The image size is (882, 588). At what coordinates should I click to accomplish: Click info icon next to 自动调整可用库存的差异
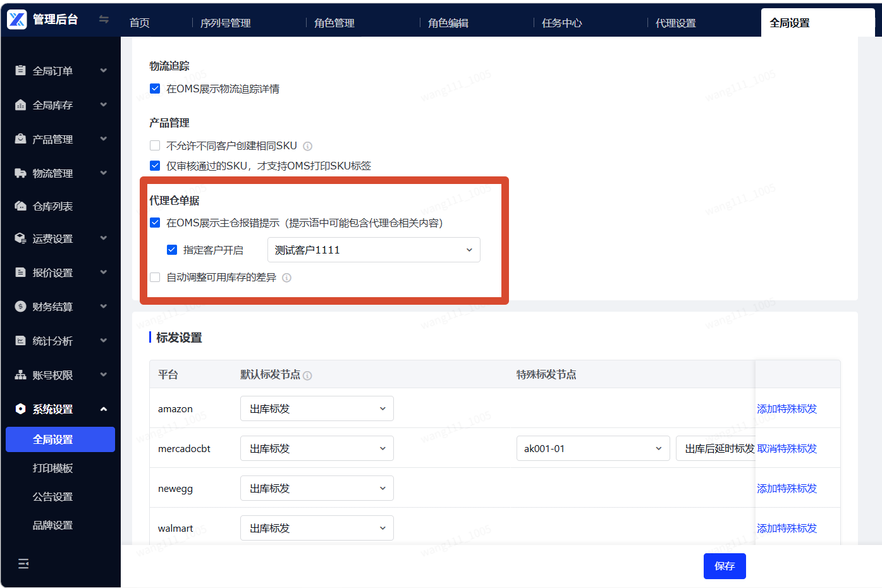286,278
